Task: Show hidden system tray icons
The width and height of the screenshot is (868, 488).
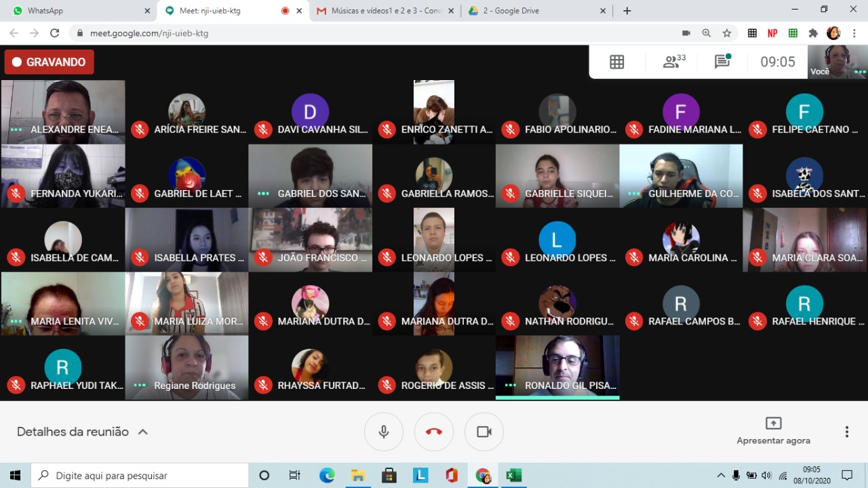Action: 721,475
